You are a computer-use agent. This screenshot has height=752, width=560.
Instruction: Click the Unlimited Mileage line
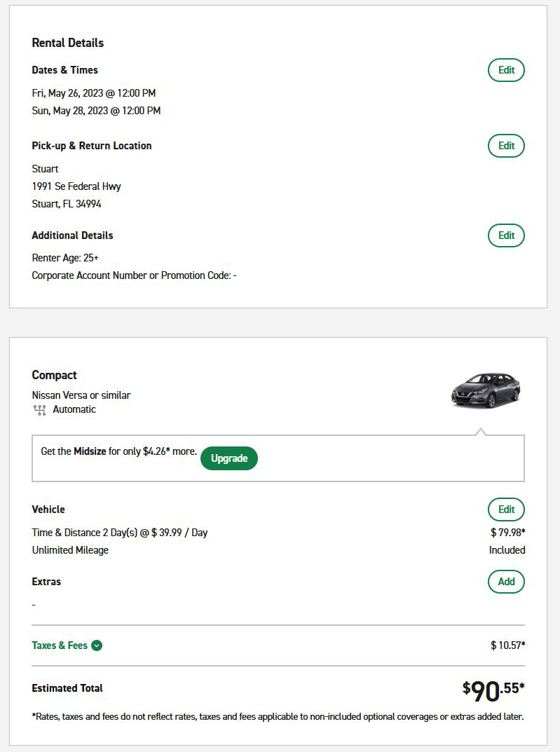coord(70,551)
